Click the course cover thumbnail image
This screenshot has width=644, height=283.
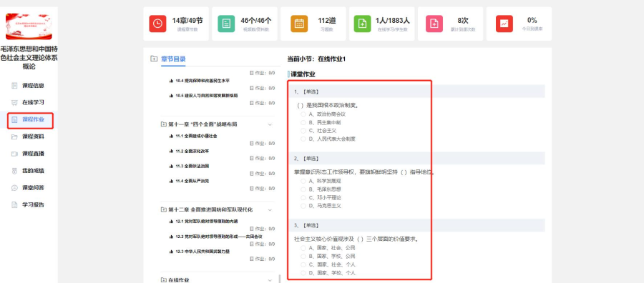29,26
